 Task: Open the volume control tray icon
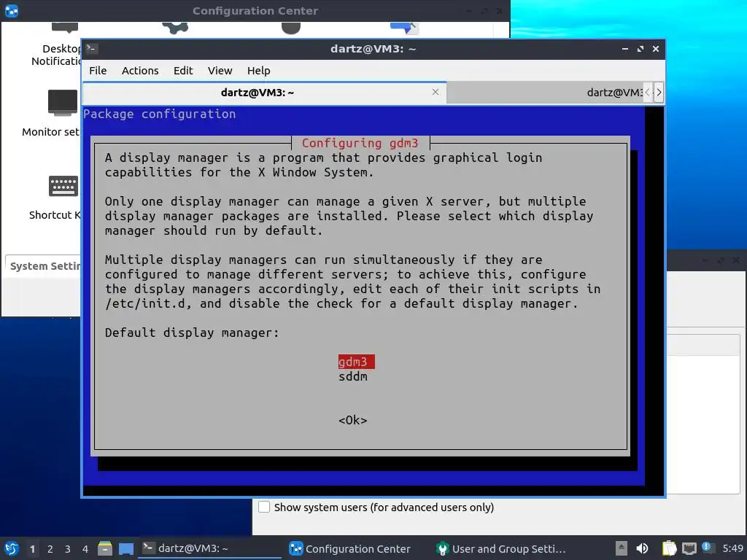point(642,548)
